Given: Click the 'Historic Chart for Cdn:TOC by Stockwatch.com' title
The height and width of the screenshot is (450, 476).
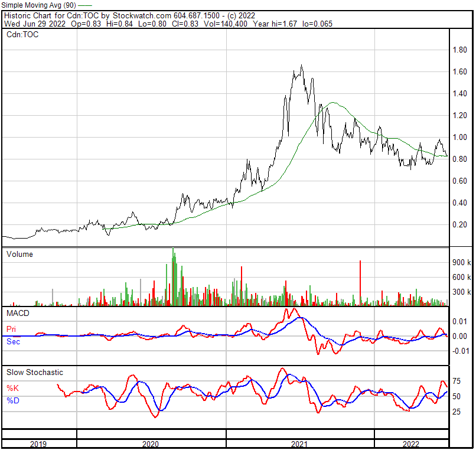Looking at the screenshot, I should pyautogui.click(x=88, y=15).
